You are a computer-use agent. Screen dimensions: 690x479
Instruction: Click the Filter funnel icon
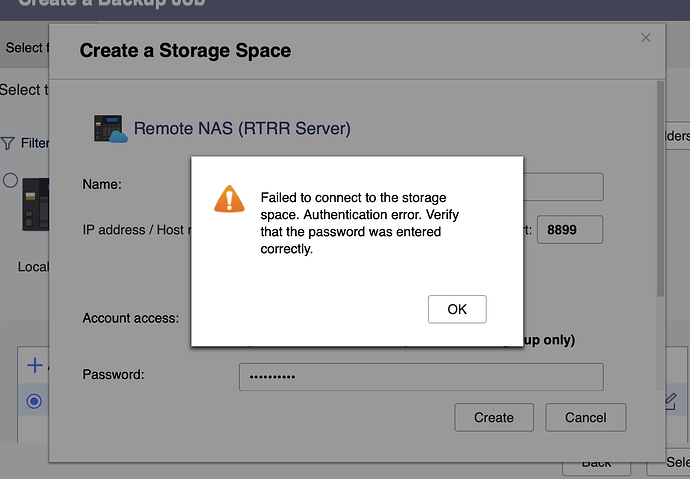pyautogui.click(x=8, y=143)
